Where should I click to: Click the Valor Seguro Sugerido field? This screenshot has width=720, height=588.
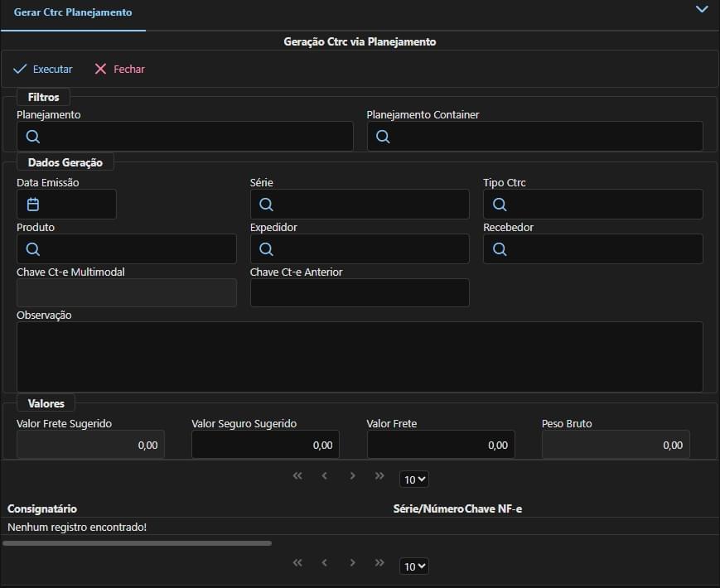click(x=265, y=445)
